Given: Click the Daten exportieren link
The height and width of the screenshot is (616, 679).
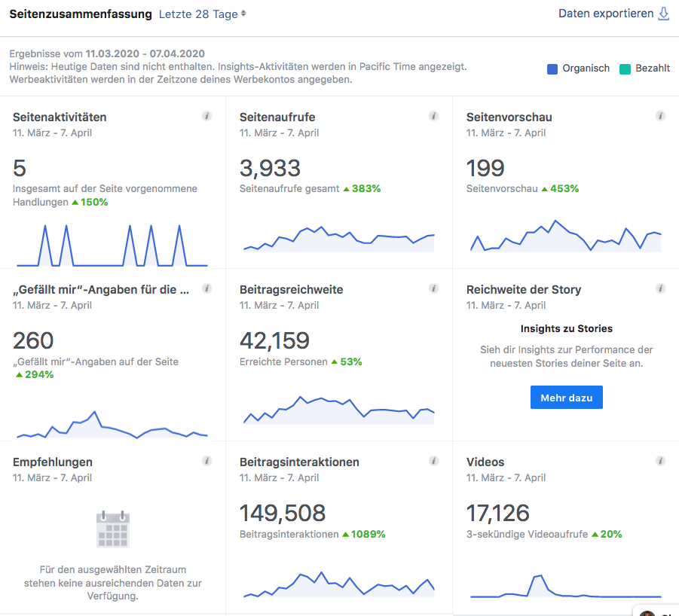Looking at the screenshot, I should pyautogui.click(x=606, y=14).
